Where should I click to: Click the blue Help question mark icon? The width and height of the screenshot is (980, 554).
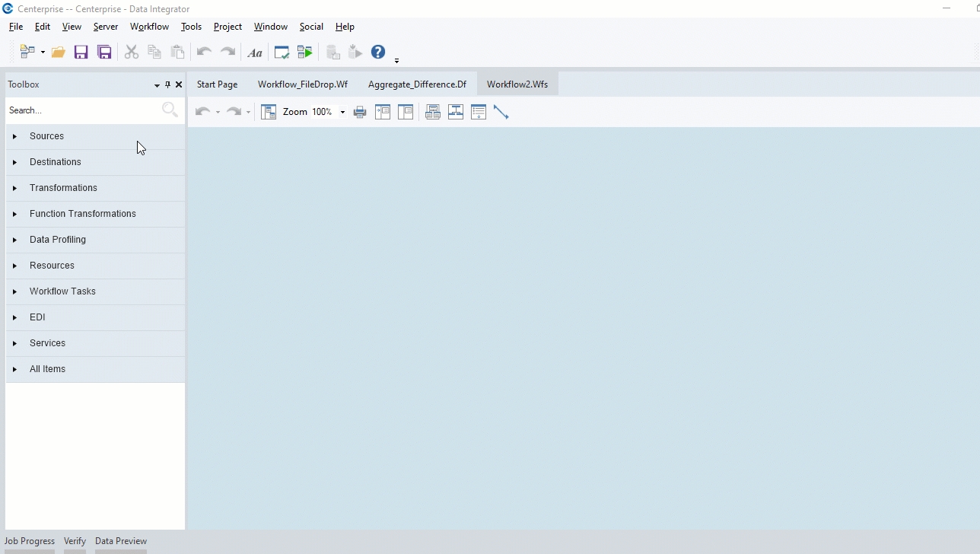[x=378, y=52]
